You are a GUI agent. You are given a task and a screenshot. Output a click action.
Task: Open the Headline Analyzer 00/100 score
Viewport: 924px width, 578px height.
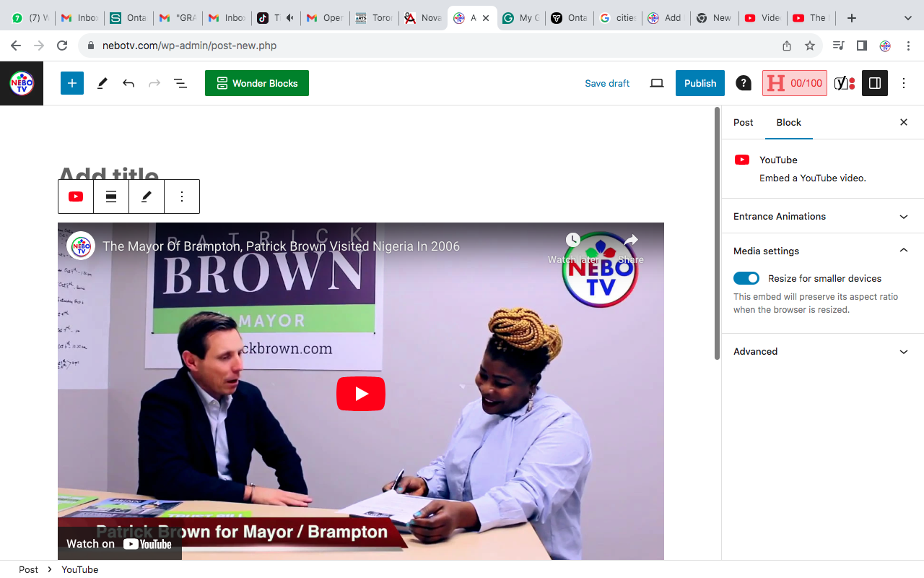[x=794, y=83]
